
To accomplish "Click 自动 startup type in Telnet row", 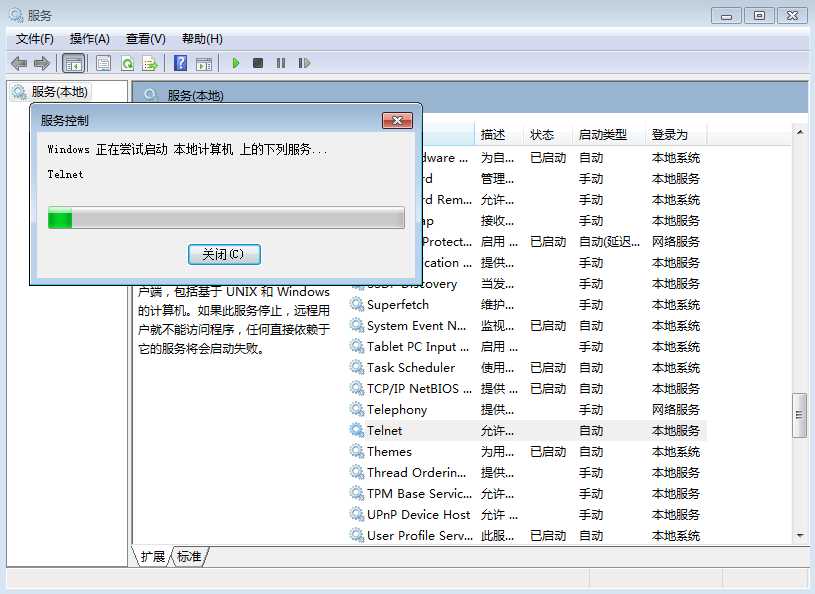I will coord(591,430).
